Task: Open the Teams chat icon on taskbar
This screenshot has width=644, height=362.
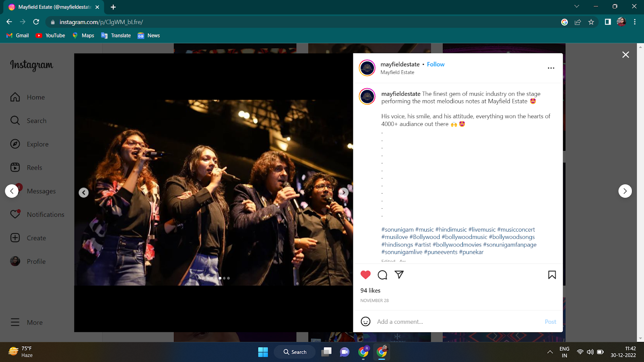Action: pyautogui.click(x=345, y=352)
